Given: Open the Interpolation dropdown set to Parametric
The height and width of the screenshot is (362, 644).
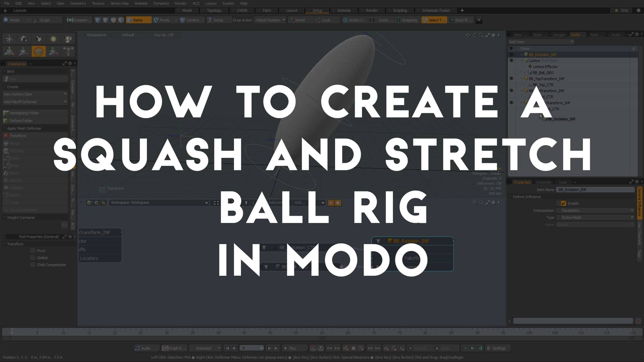Looking at the screenshot, I should [595, 210].
